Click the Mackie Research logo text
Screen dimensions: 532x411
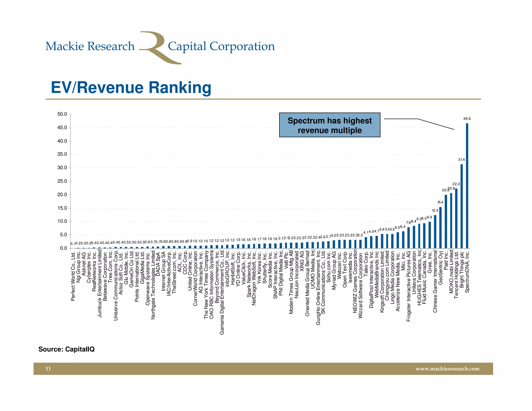click(x=90, y=47)
